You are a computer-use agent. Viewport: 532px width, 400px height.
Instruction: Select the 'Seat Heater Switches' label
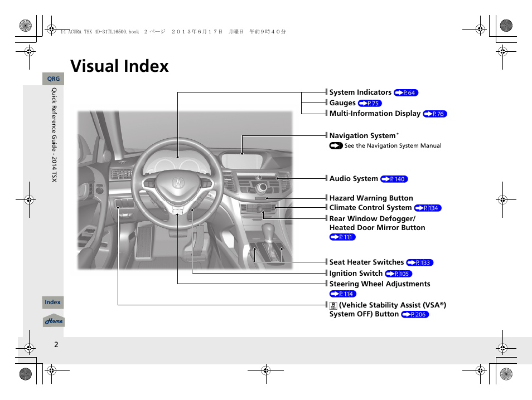pos(367,262)
